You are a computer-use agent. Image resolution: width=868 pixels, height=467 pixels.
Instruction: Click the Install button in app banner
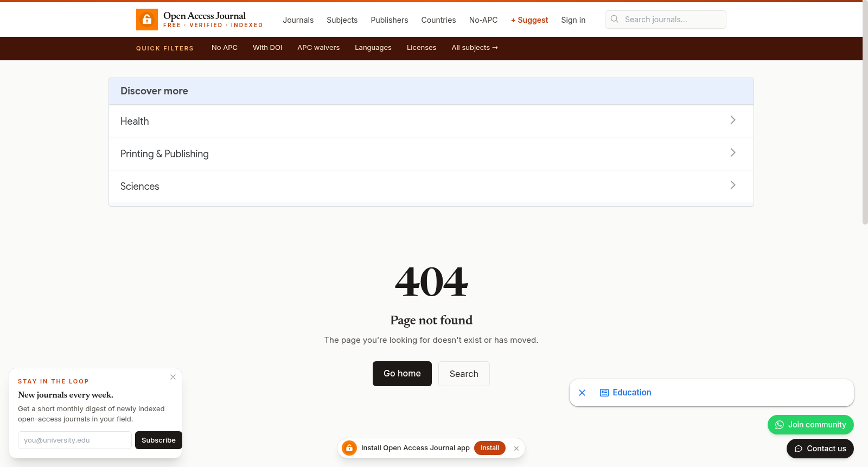click(x=490, y=448)
